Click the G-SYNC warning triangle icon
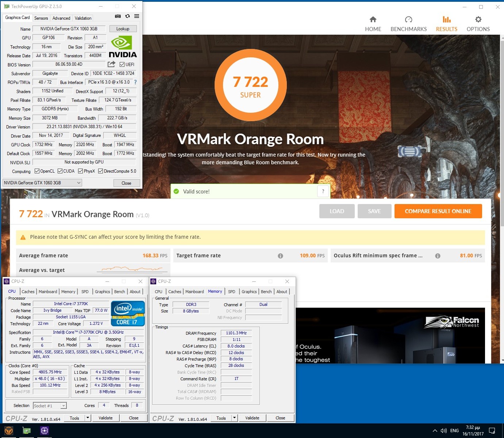 pos(23,237)
